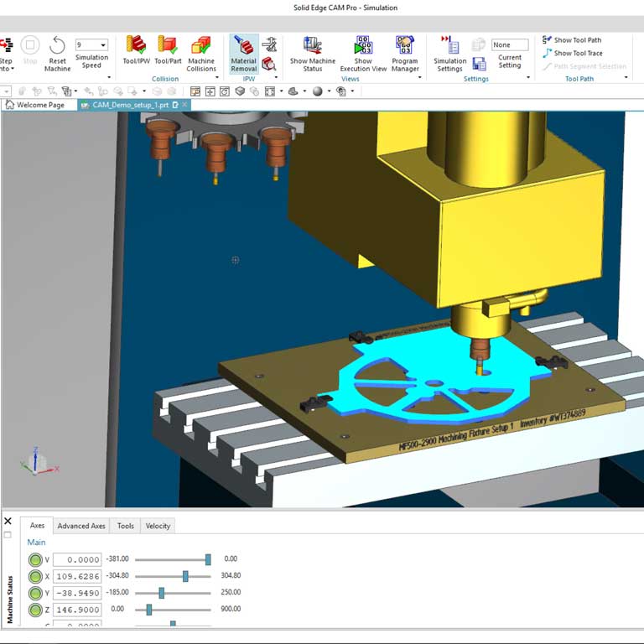Click the Y axis slider handle
Viewport: 644px width, 644px height.
click(x=161, y=593)
